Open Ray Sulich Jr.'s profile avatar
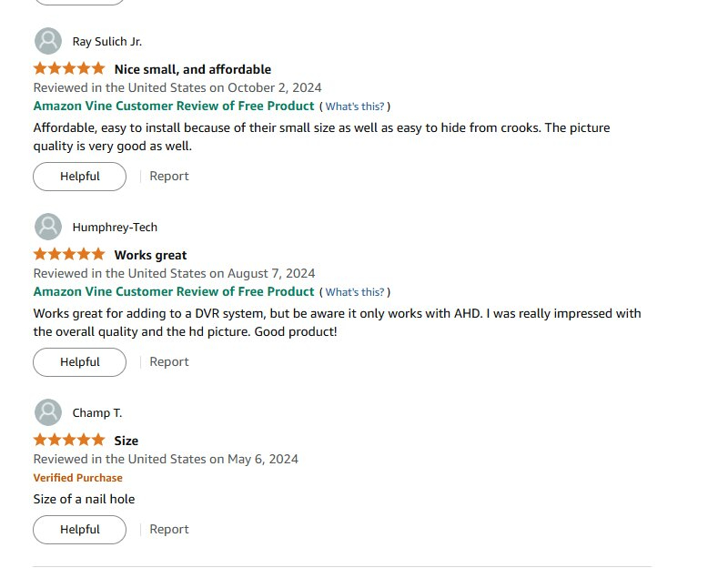 tap(48, 41)
